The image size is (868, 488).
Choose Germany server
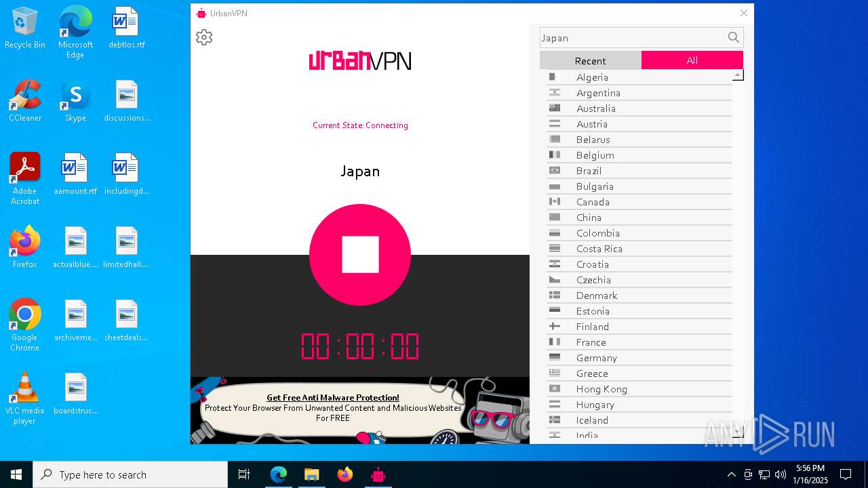pos(639,358)
